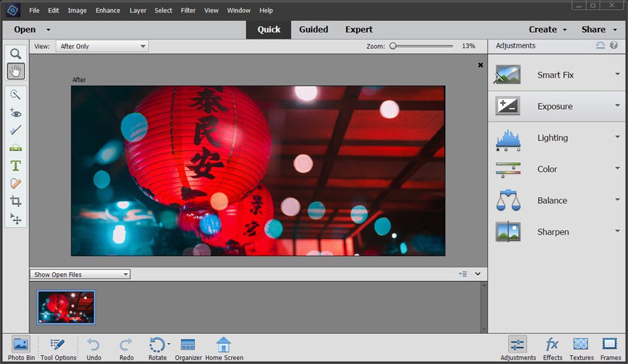
Task: Expand the Smart Fix adjustment
Action: tap(618, 74)
